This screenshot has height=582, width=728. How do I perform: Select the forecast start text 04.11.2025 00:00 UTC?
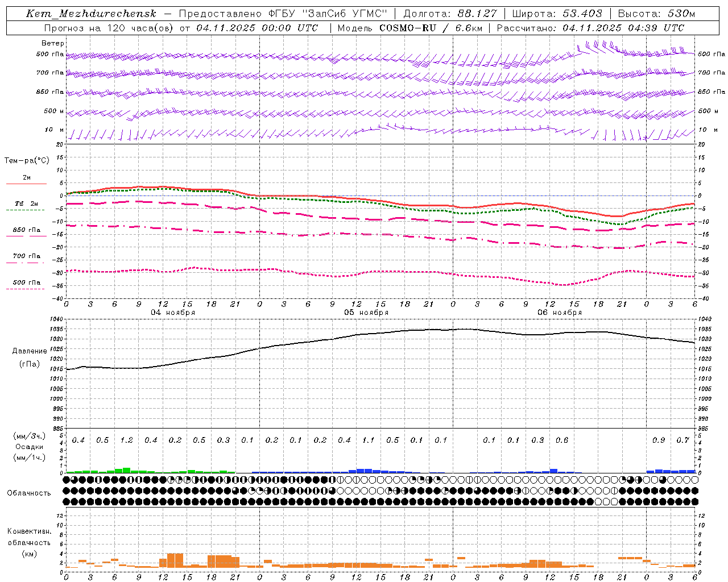click(257, 28)
